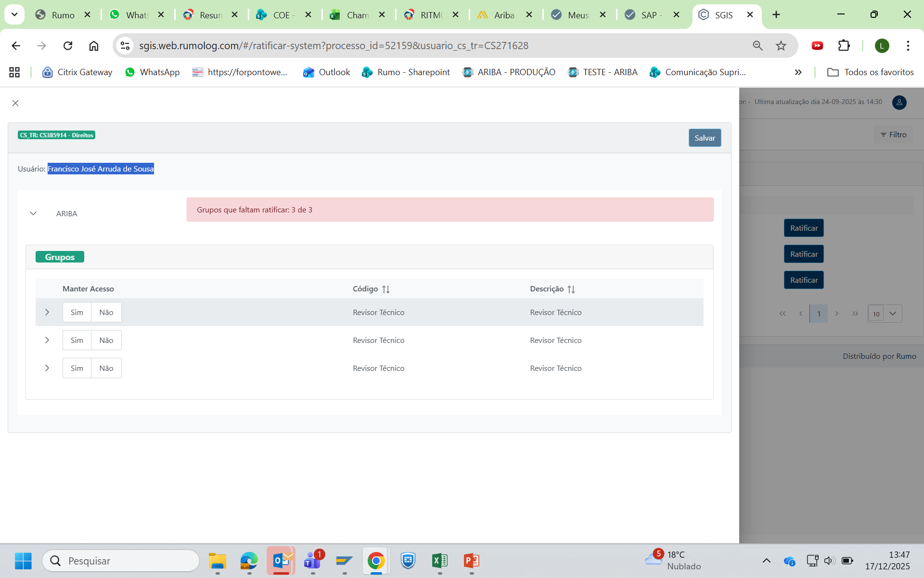Sort the groups by Descrição column
Image resolution: width=924 pixels, height=578 pixels.
tap(571, 289)
